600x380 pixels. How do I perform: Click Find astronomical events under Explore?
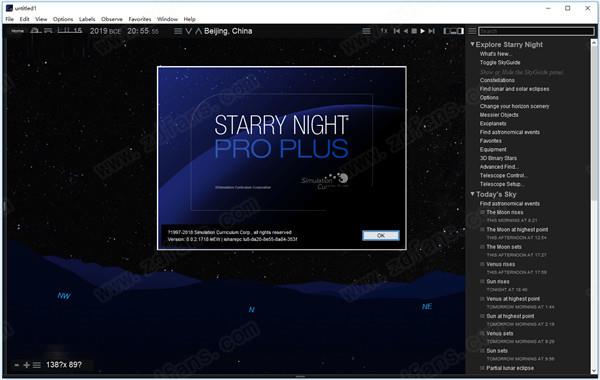[x=510, y=132]
